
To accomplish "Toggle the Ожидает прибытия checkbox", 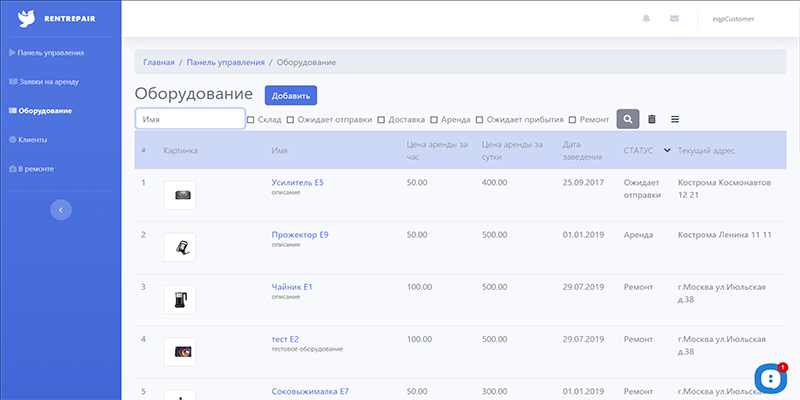I will (x=479, y=120).
